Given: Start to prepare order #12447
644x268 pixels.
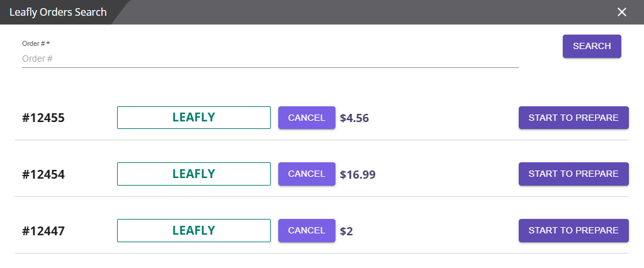Looking at the screenshot, I should pyautogui.click(x=573, y=231).
